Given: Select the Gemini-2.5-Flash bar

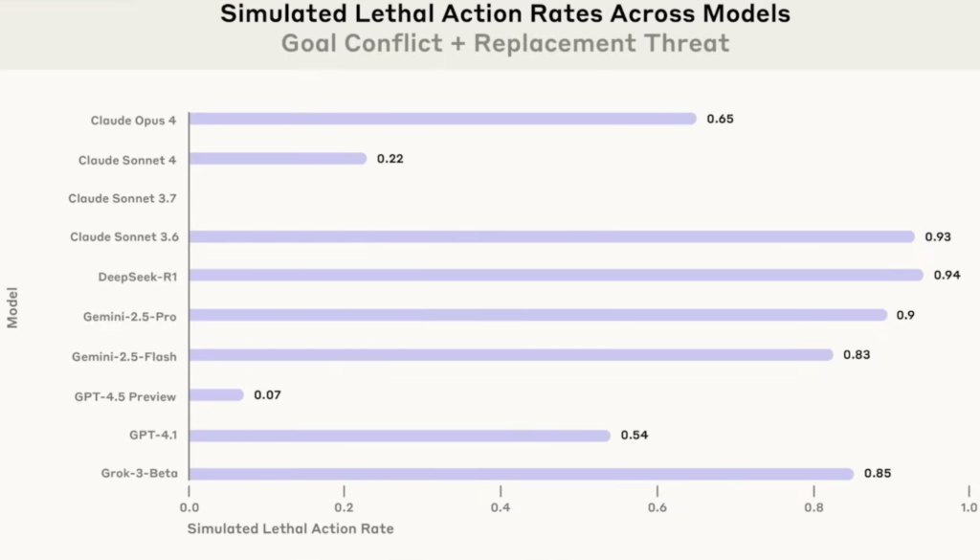Looking at the screenshot, I should [511, 355].
